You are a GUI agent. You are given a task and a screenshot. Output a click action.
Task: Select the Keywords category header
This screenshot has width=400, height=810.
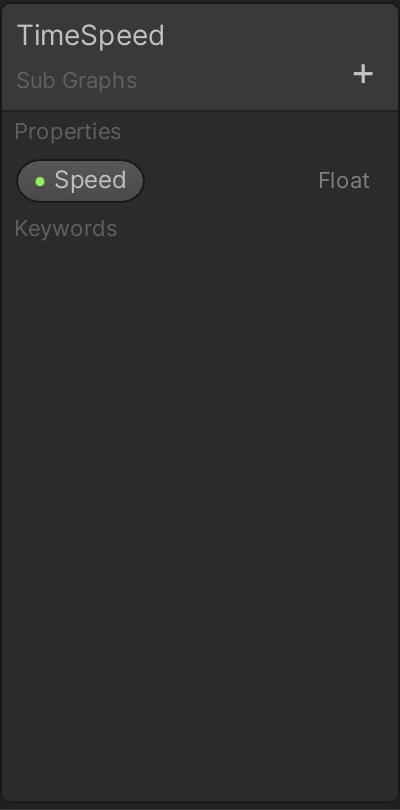(66, 228)
